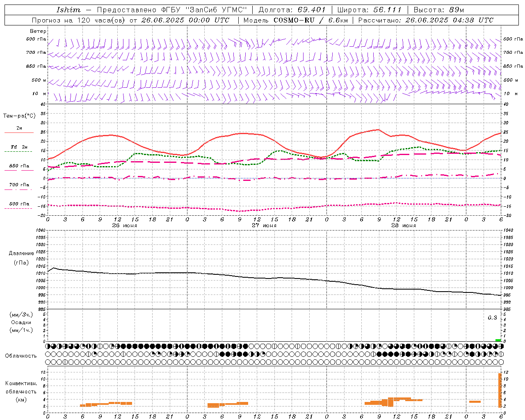
Task: Click the provider text 'ЗапСиб УГМС'
Action: click(x=216, y=10)
